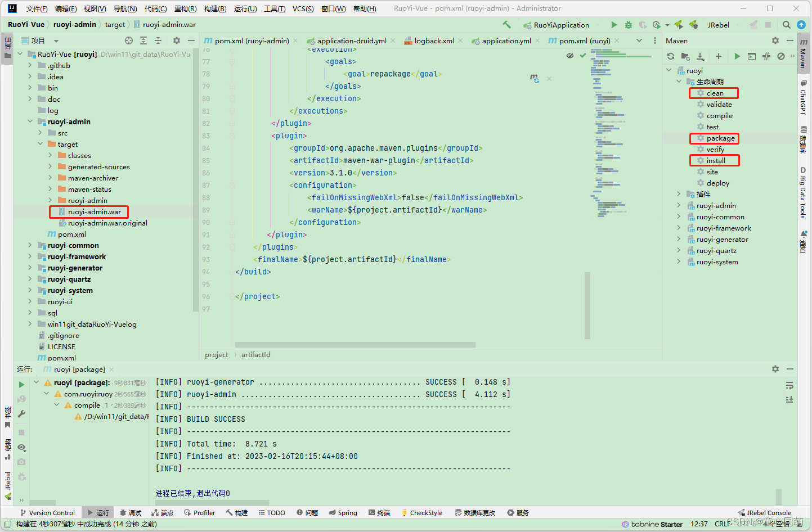Select the install lifecycle goal

(x=716, y=160)
